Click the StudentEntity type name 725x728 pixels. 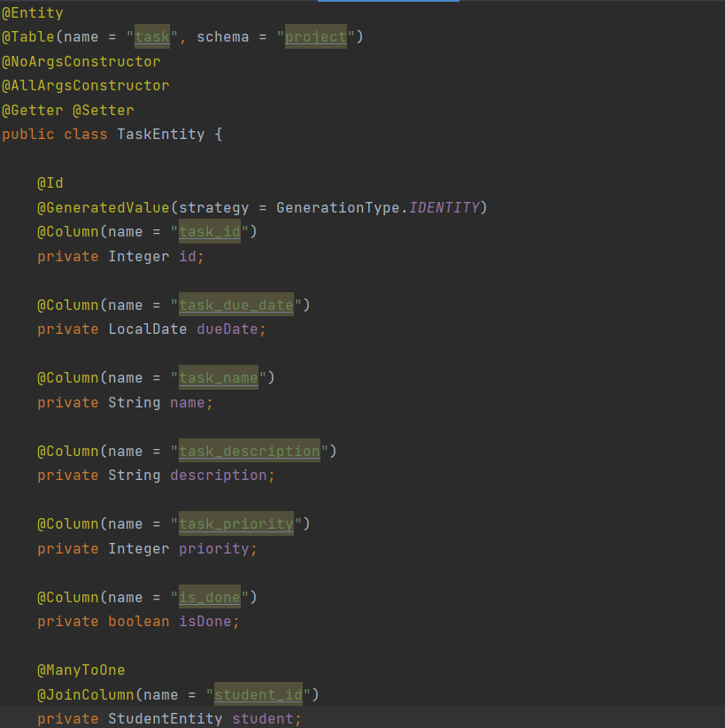pyautogui.click(x=165, y=718)
